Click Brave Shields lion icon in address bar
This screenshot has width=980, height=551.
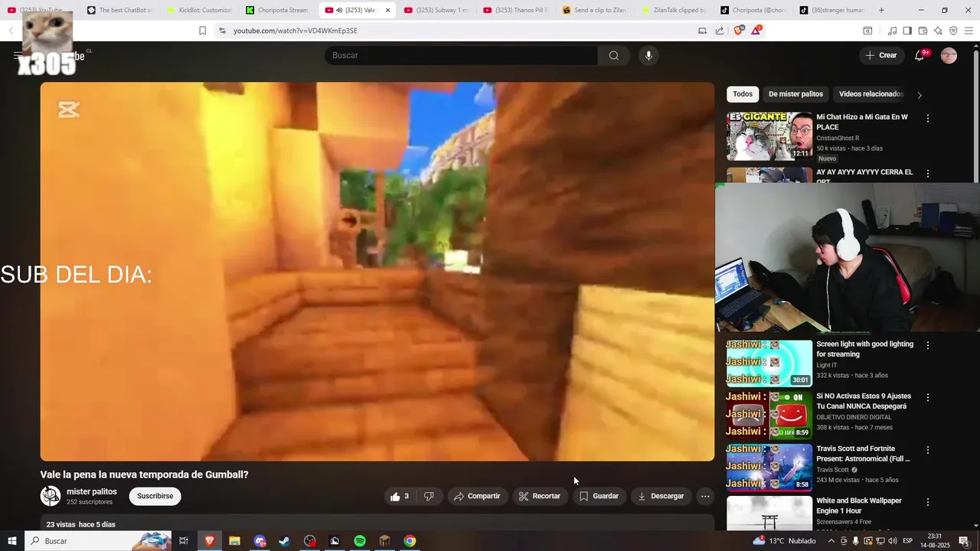pos(738,31)
